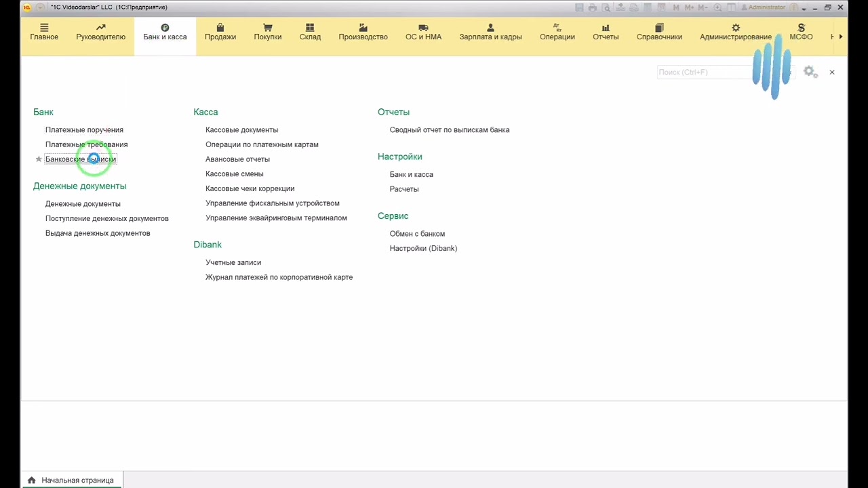Click the Банк group heading

(x=43, y=112)
